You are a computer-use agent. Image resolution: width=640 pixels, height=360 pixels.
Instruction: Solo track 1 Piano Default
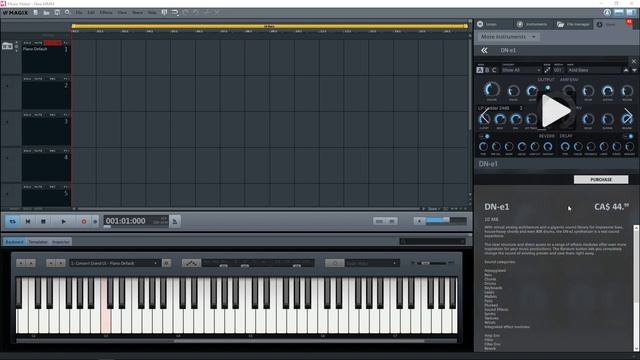click(27, 43)
